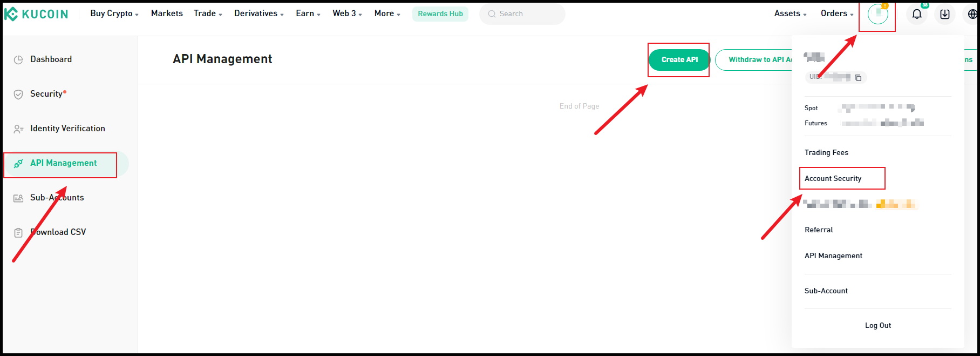Image resolution: width=980 pixels, height=356 pixels.
Task: Expand the Buy Crypto dropdown
Action: [114, 14]
